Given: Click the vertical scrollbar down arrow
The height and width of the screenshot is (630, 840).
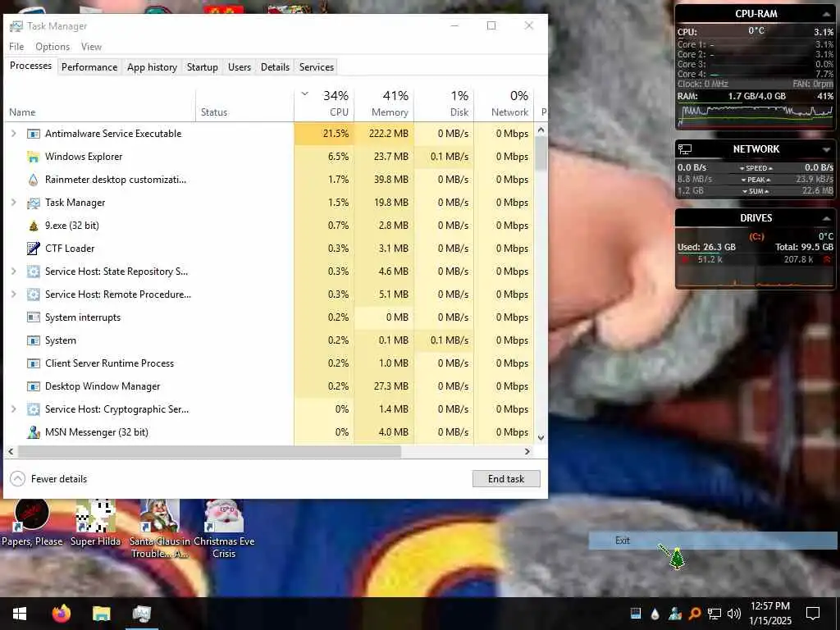Looking at the screenshot, I should coord(541,438).
